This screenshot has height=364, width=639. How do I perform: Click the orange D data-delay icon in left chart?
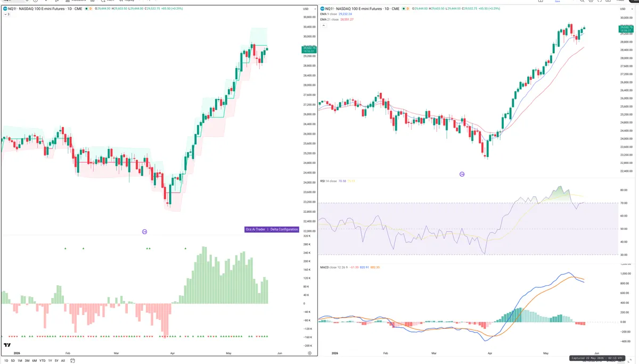91,9
